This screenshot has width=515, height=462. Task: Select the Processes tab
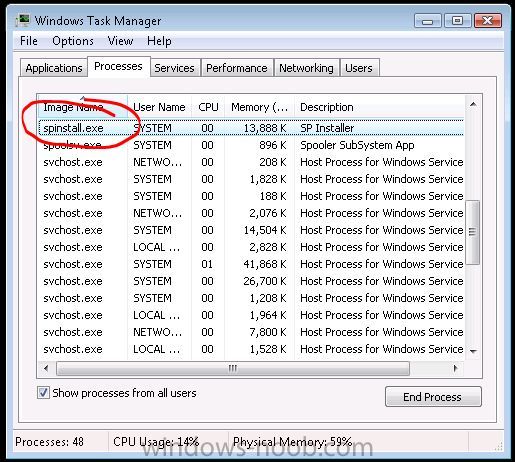[118, 66]
